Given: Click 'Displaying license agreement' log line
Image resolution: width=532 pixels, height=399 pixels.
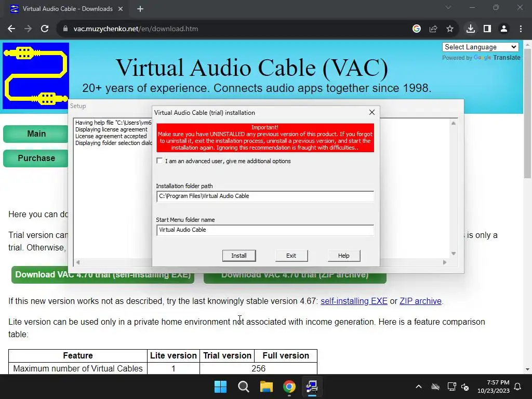Looking at the screenshot, I should [111, 129].
